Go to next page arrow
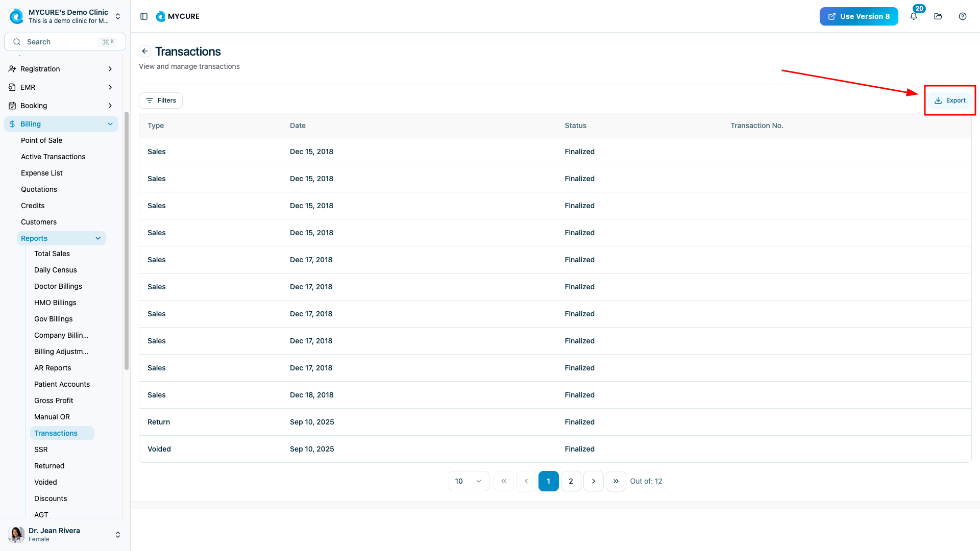The width and height of the screenshot is (980, 551). (593, 481)
